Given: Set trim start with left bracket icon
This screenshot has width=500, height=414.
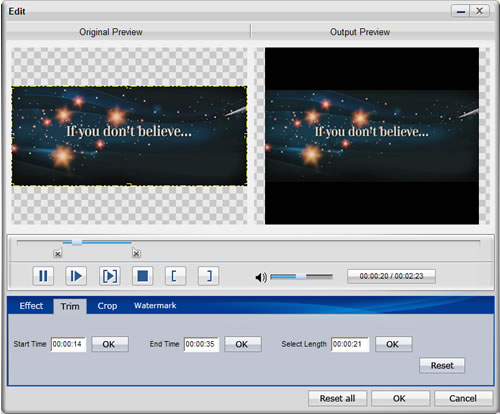Looking at the screenshot, I should (175, 276).
